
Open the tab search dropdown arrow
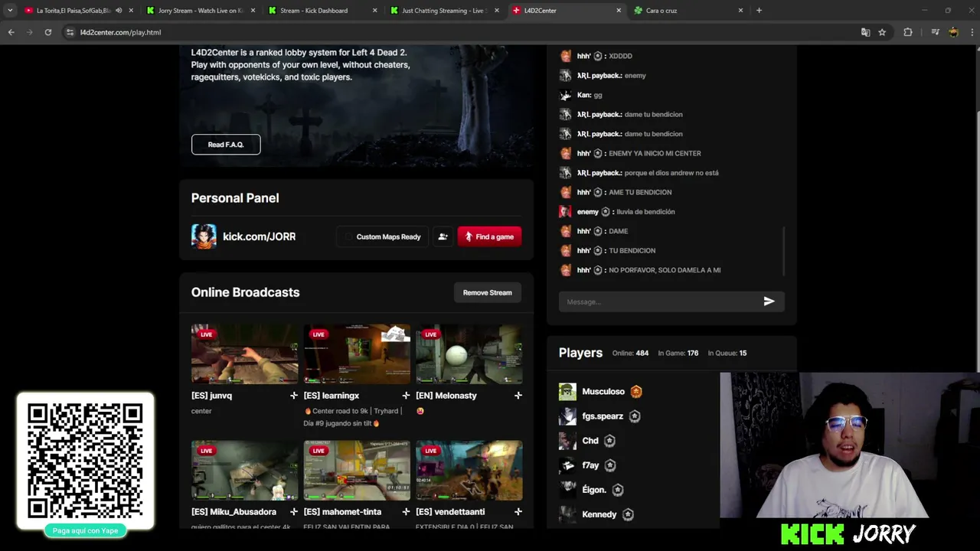pyautogui.click(x=9, y=11)
